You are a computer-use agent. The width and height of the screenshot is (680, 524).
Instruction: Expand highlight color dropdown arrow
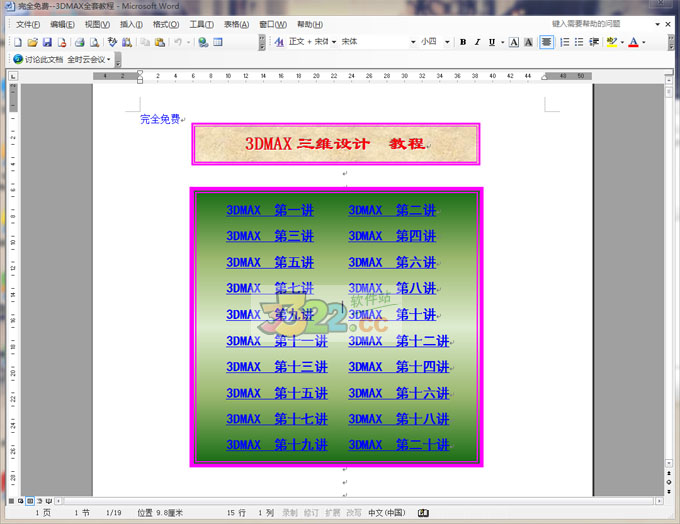coord(622,42)
